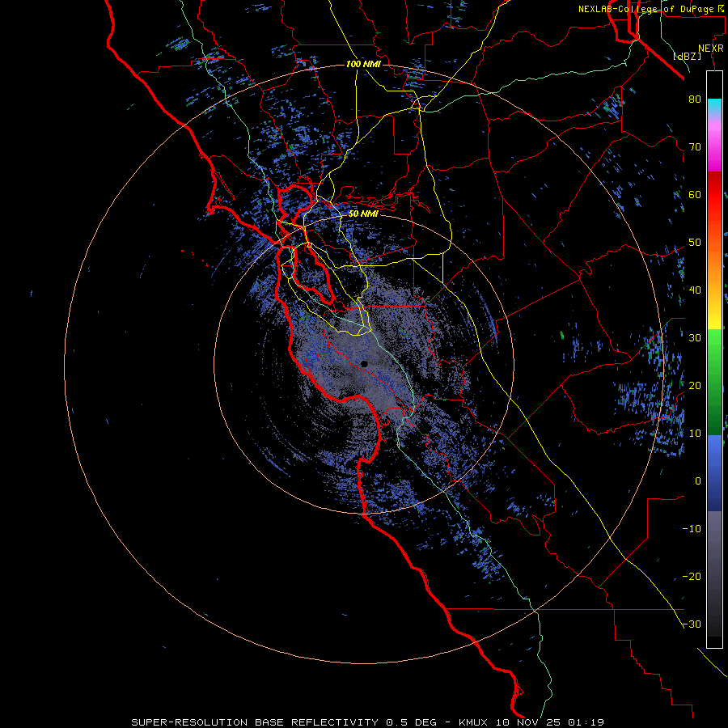Click the -10 value on the color scale
This screenshot has height=728, width=728.
tap(692, 529)
